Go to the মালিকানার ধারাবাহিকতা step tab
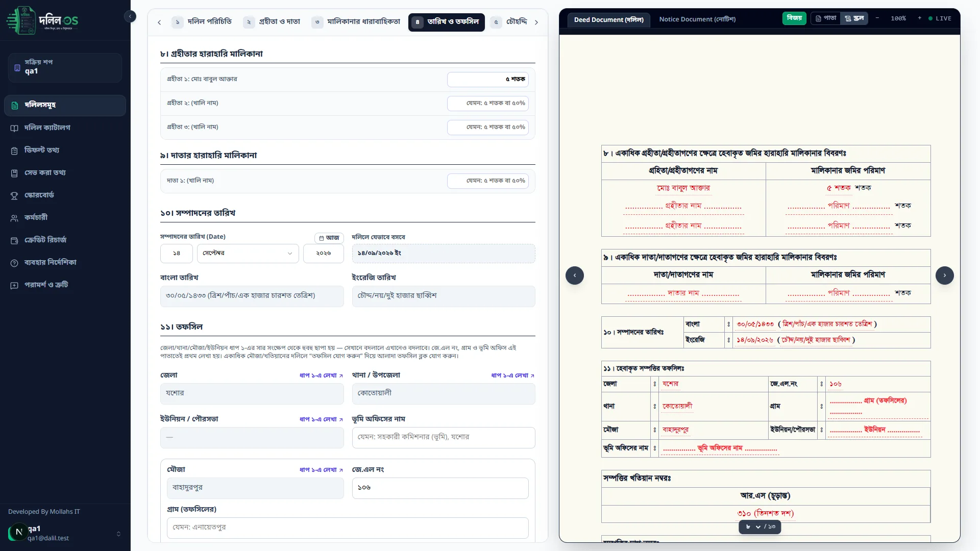 tap(357, 22)
